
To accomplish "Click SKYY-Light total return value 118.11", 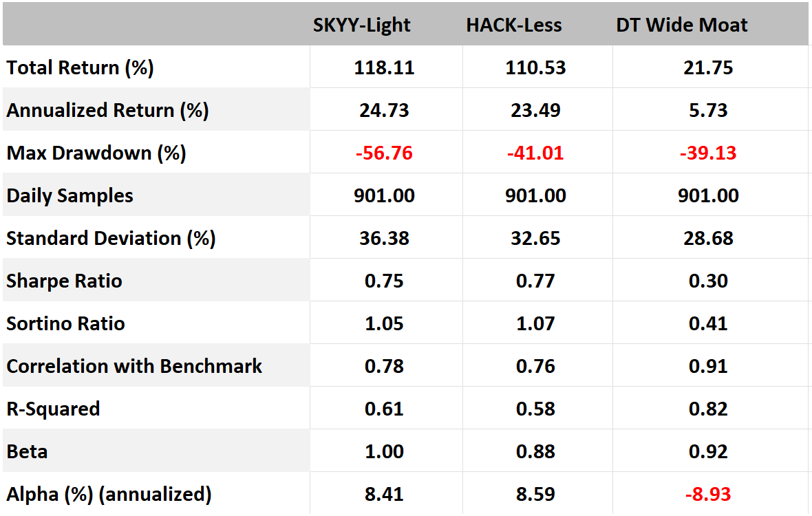I will 384,68.
